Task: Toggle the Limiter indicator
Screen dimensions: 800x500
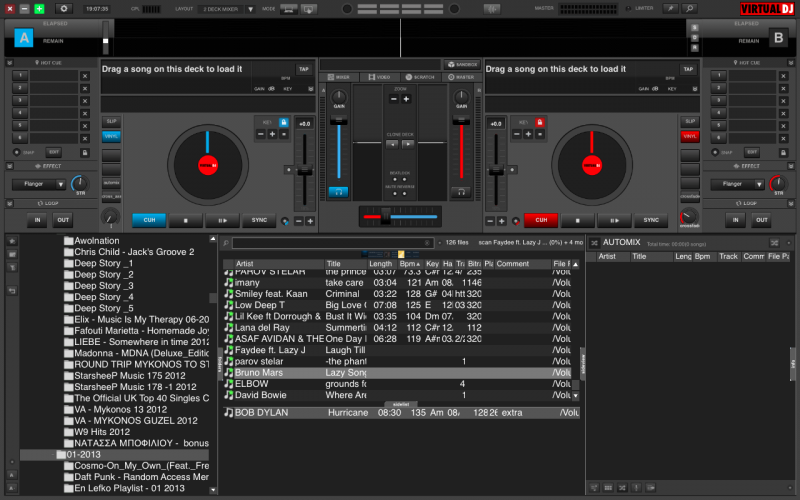Action: click(628, 8)
